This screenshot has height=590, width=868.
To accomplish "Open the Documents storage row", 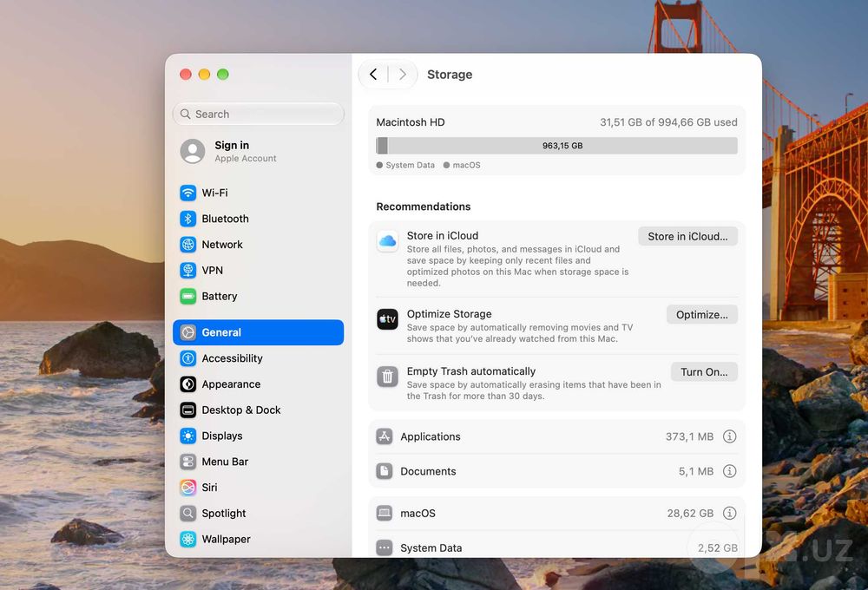I will click(x=556, y=471).
